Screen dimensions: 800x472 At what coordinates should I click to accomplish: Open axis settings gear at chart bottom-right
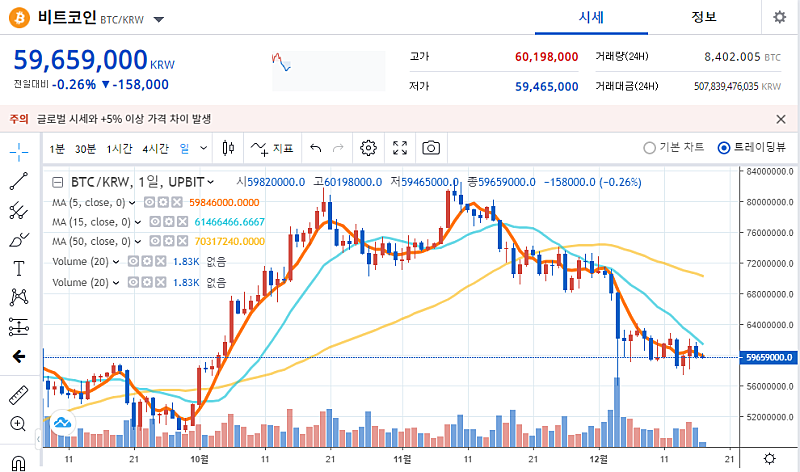point(769,459)
